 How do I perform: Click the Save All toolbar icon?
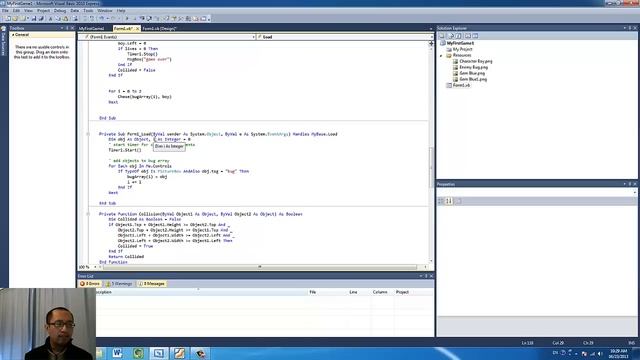click(41, 18)
